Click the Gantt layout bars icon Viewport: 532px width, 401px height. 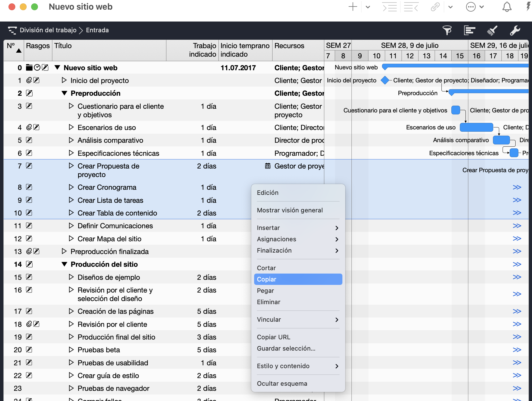[x=469, y=30]
